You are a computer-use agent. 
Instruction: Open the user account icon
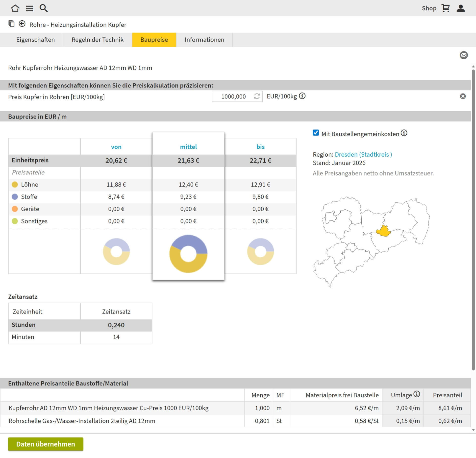461,8
